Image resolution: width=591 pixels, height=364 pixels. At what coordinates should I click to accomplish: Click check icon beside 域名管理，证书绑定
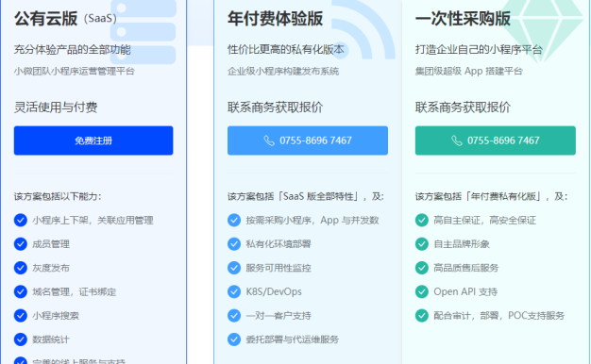(x=21, y=291)
